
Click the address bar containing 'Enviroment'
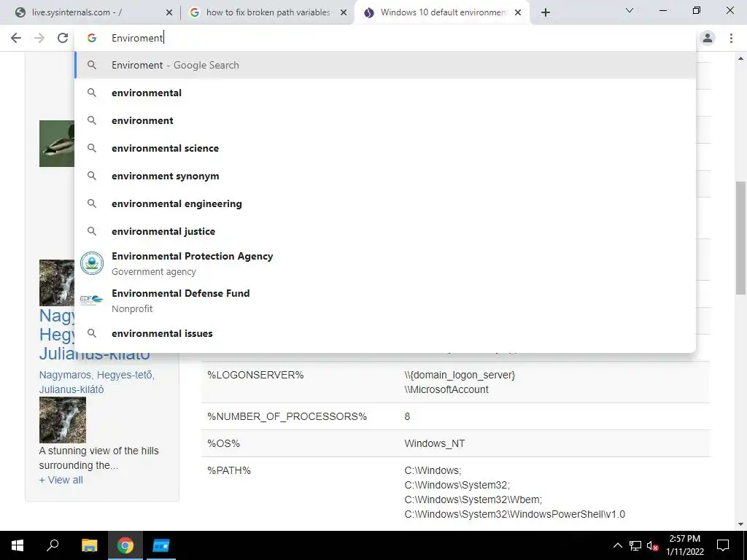[x=385, y=38]
